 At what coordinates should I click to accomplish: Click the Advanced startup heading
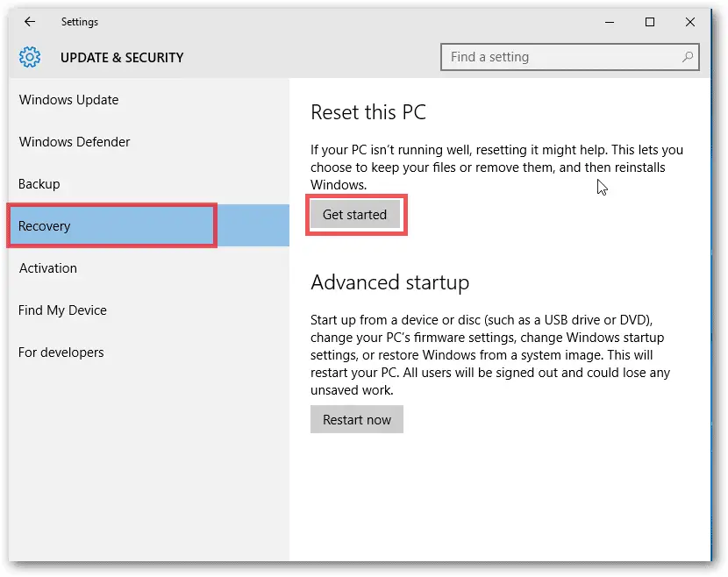coord(390,282)
